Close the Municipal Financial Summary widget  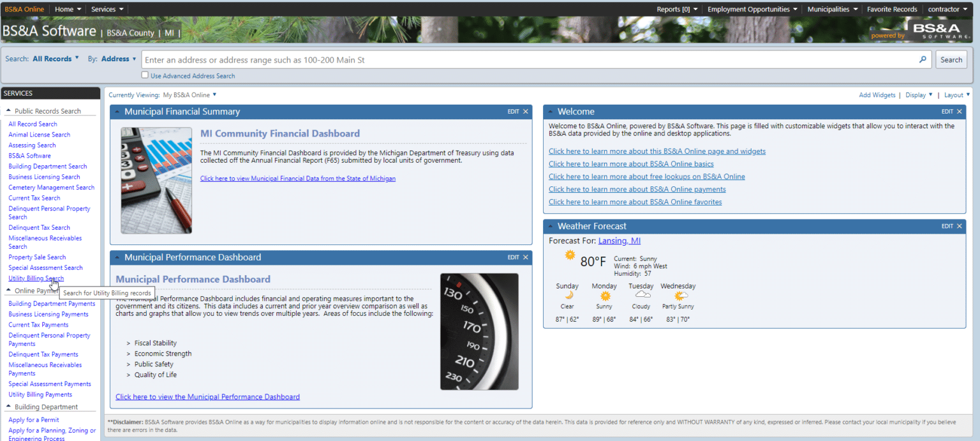click(526, 112)
